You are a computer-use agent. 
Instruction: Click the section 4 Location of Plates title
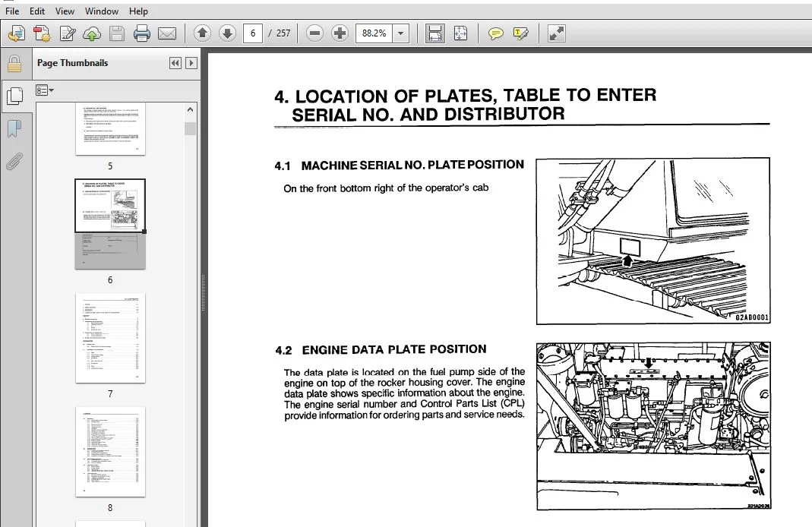pos(466,105)
